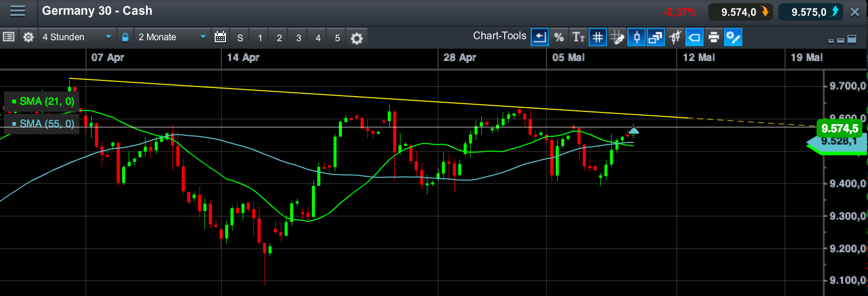Click the 12 Mai date axis label
This screenshot has height=296, width=868.
[699, 57]
